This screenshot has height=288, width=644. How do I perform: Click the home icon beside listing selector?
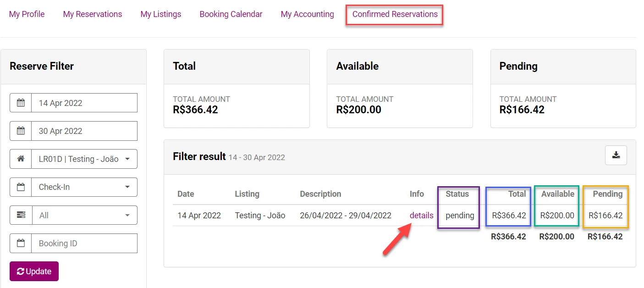click(21, 159)
